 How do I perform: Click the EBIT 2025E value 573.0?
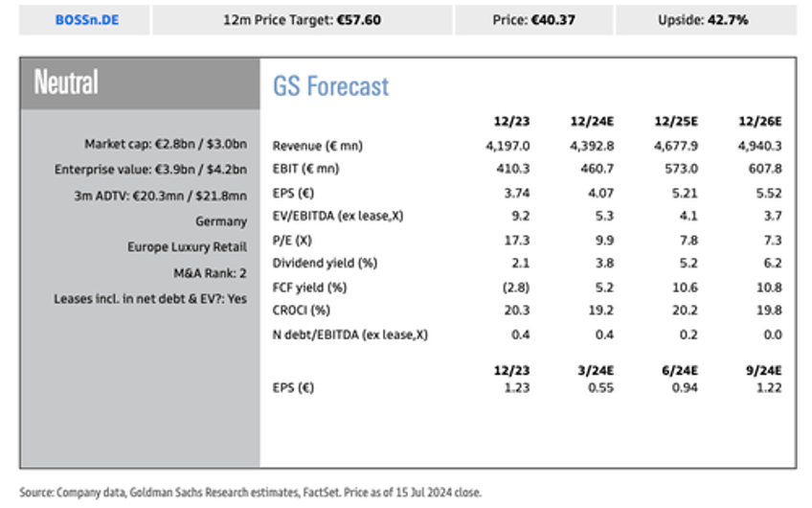(682, 169)
